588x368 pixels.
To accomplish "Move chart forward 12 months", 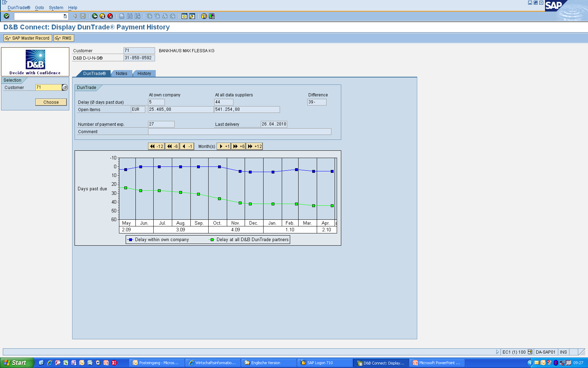I will [x=254, y=146].
